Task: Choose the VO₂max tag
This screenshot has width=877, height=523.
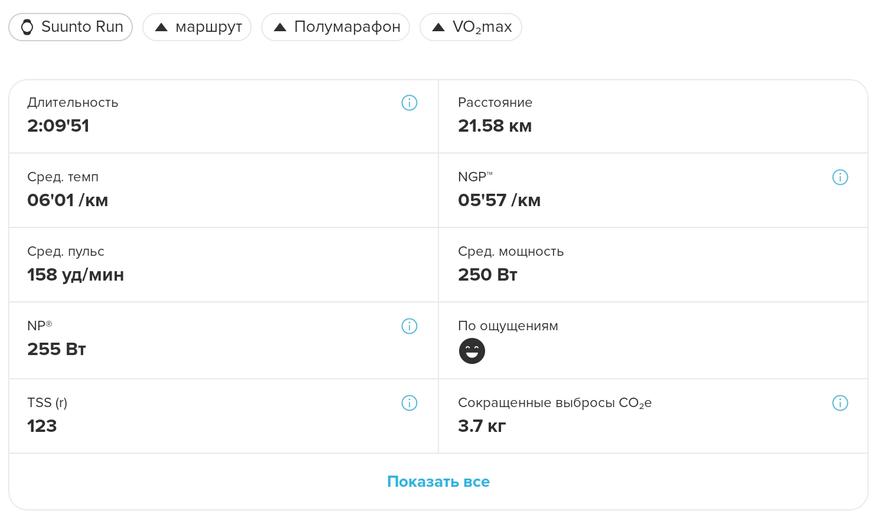Action: pos(471,27)
